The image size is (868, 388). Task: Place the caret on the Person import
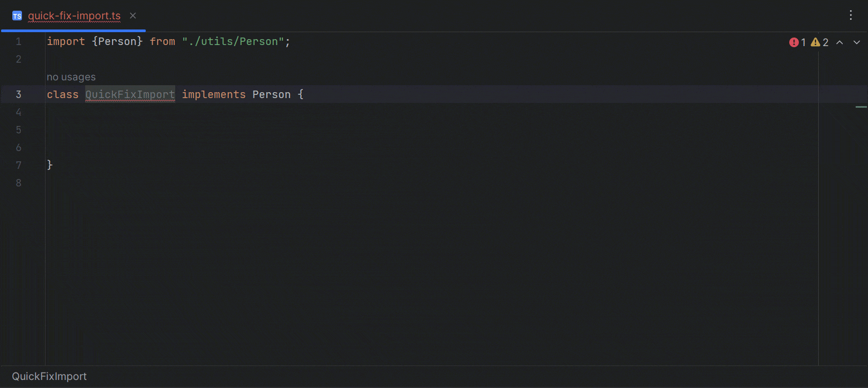point(117,41)
